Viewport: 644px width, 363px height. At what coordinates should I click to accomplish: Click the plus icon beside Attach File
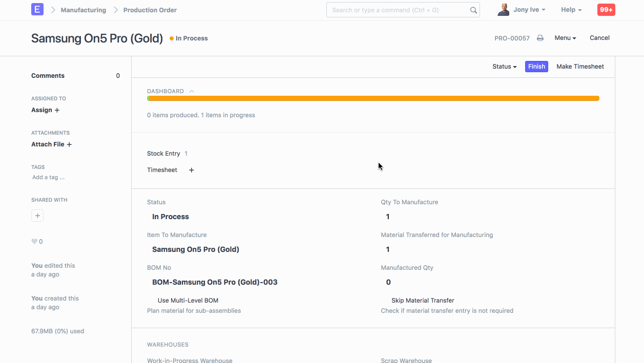pos(69,144)
